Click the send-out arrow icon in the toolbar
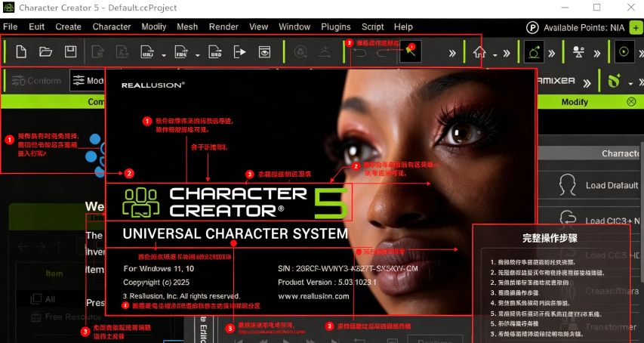 click(x=240, y=52)
